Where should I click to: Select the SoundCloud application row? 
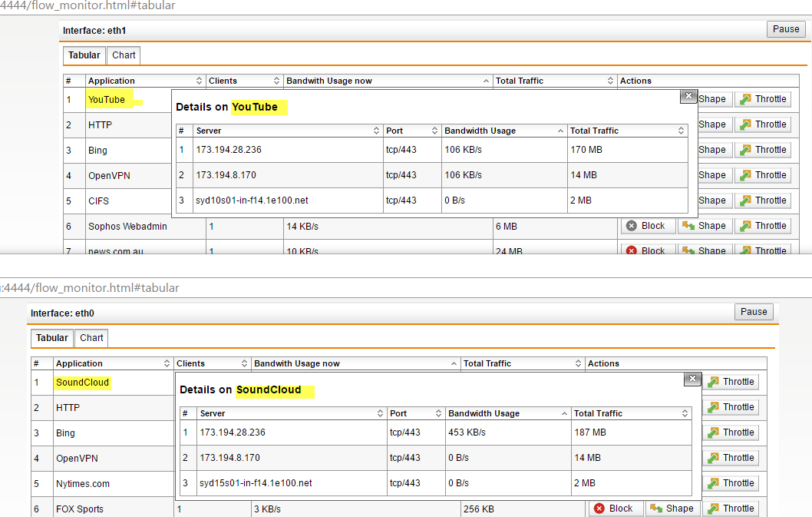[82, 382]
